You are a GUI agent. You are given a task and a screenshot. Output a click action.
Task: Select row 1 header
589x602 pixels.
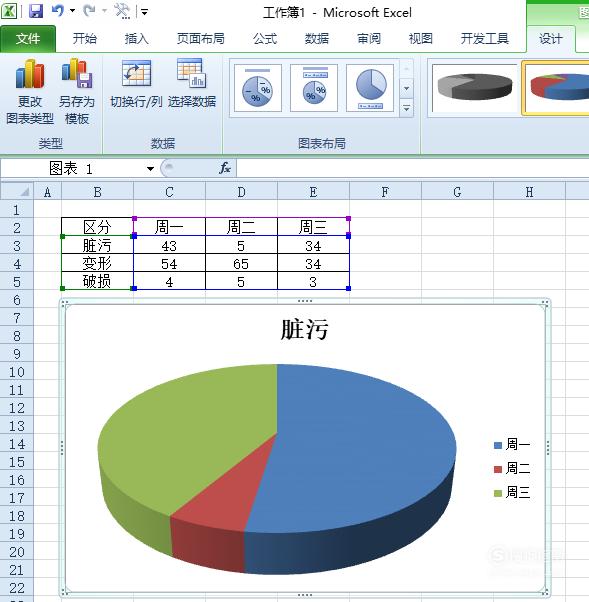(x=17, y=210)
